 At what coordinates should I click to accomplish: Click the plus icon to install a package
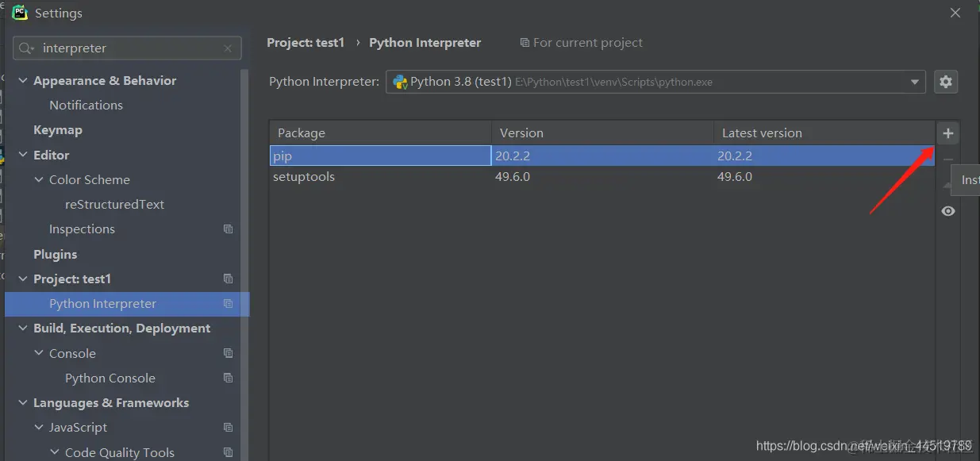coord(947,133)
